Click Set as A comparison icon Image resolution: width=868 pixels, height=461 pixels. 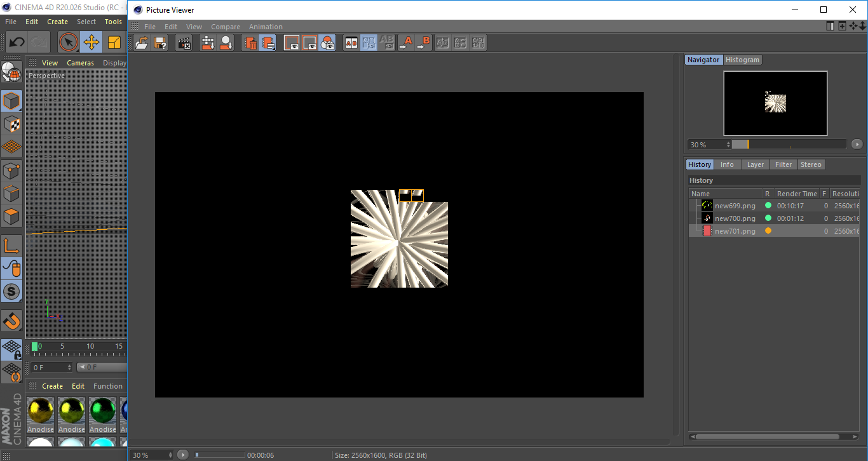point(406,43)
